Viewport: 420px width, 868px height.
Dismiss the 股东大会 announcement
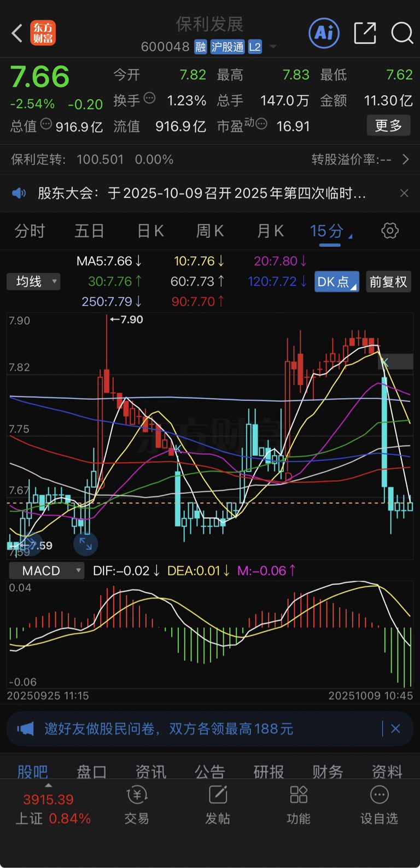(404, 193)
